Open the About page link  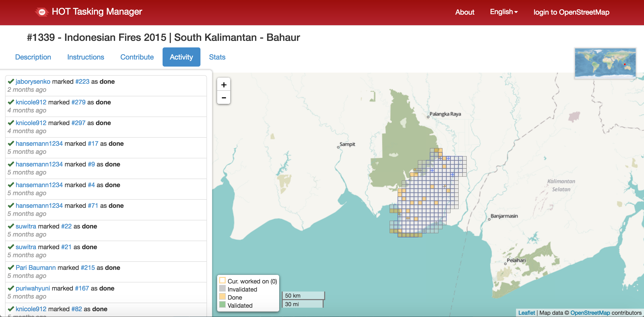pyautogui.click(x=465, y=12)
